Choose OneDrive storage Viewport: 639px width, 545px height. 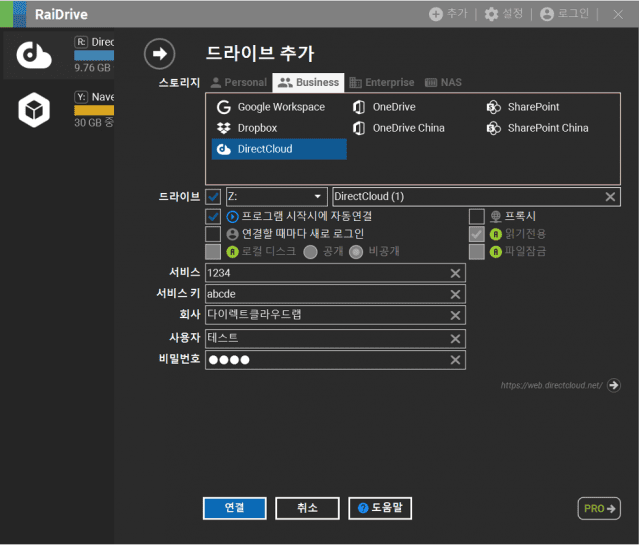click(x=384, y=107)
